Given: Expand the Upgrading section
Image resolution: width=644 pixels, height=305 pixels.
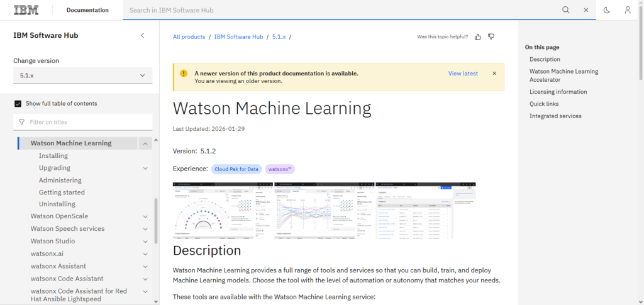Looking at the screenshot, I should pos(145,168).
